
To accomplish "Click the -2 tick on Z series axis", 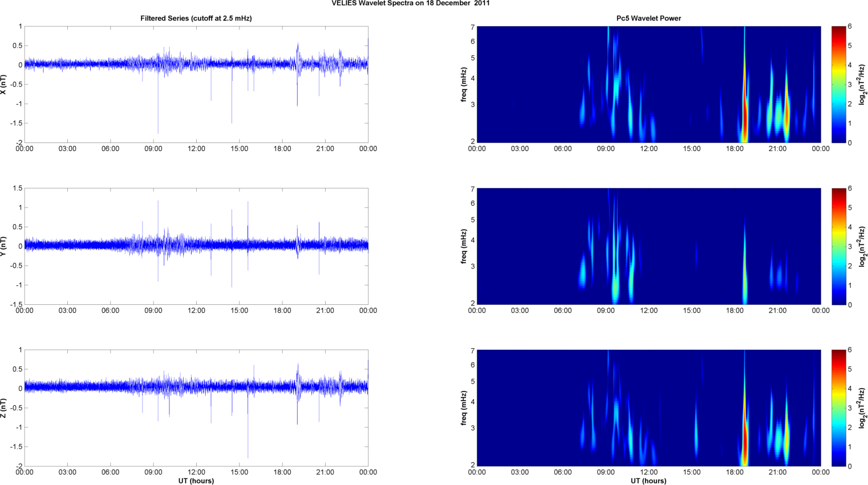I will pyautogui.click(x=19, y=466).
